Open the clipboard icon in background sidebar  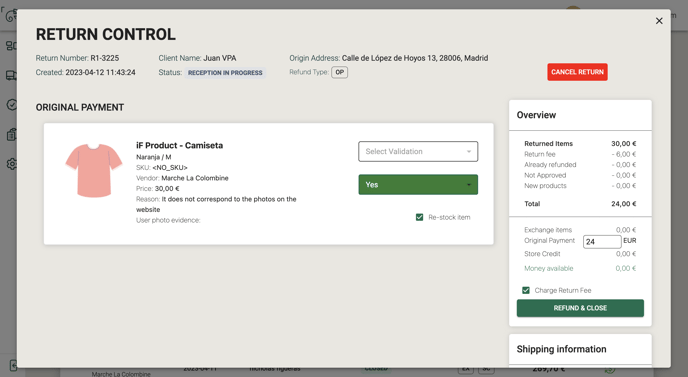coord(11,134)
